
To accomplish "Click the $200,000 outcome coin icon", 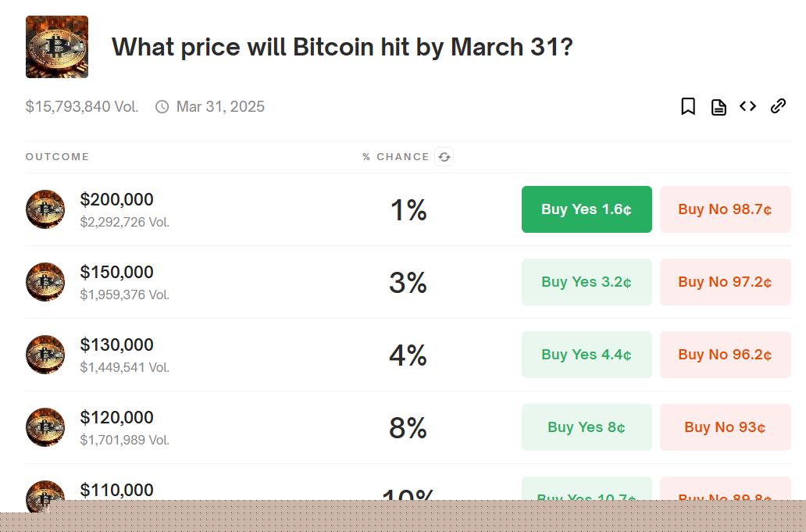I will coord(45,209).
